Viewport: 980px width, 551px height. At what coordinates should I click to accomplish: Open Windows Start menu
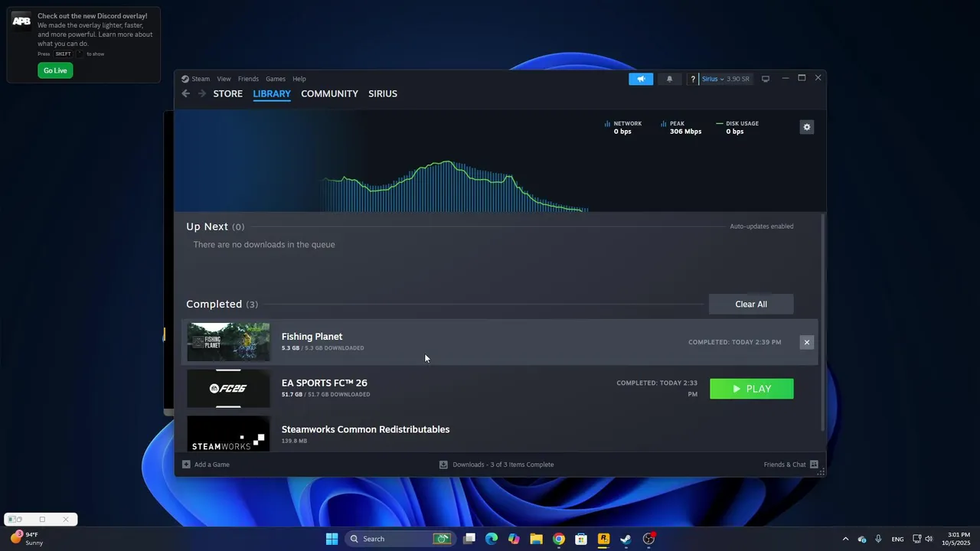[x=332, y=539]
